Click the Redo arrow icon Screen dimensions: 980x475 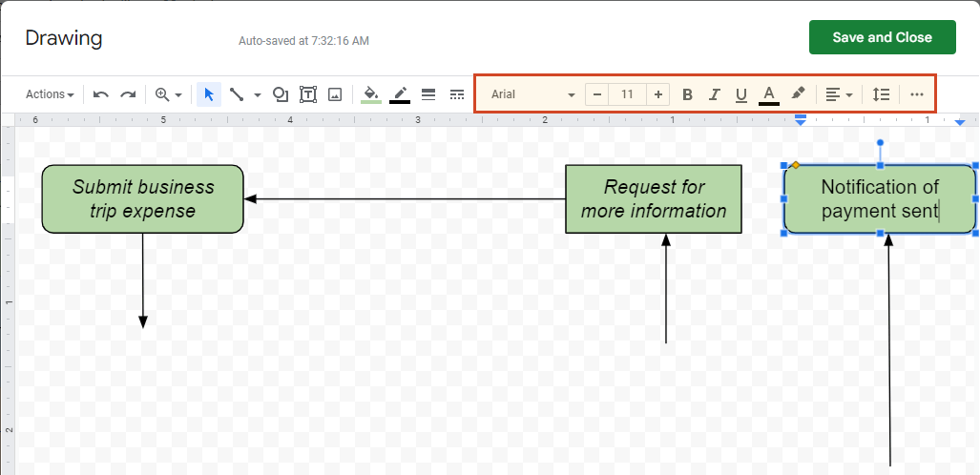(x=128, y=94)
